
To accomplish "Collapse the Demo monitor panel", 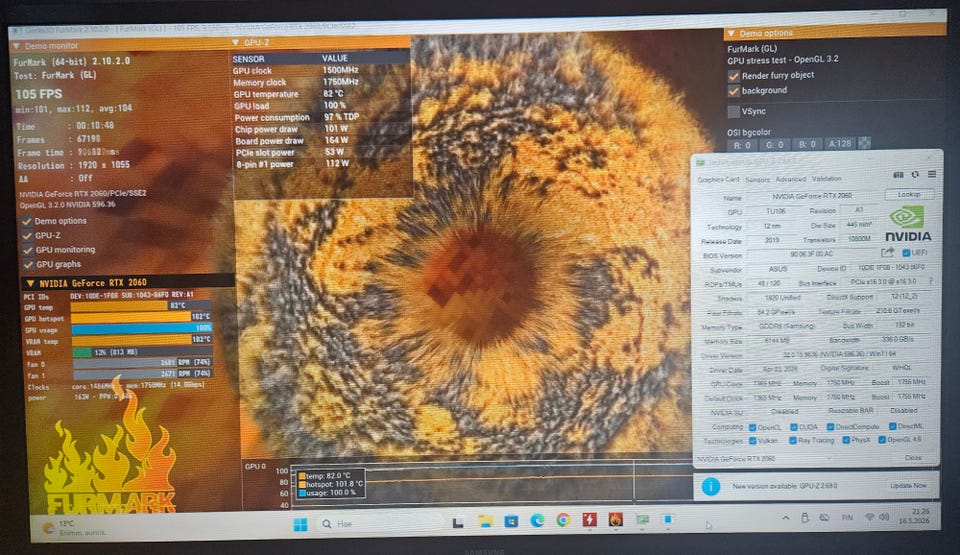I will click(17, 46).
